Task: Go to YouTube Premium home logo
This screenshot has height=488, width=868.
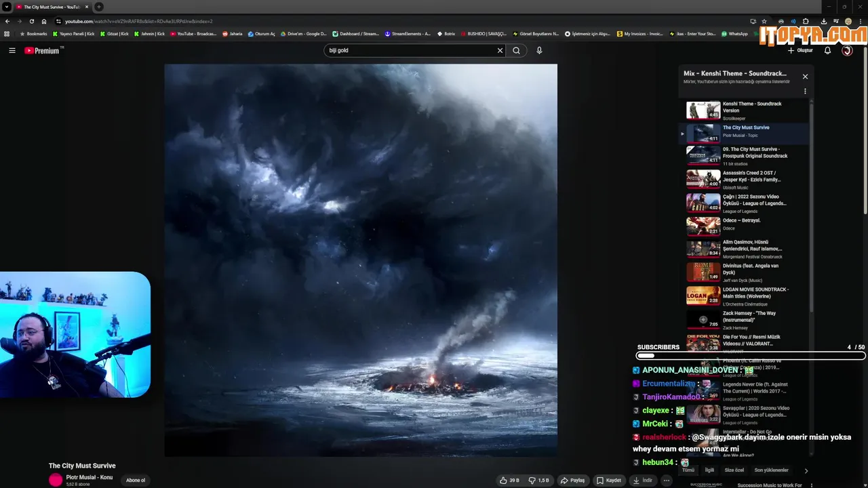Action: click(43, 50)
